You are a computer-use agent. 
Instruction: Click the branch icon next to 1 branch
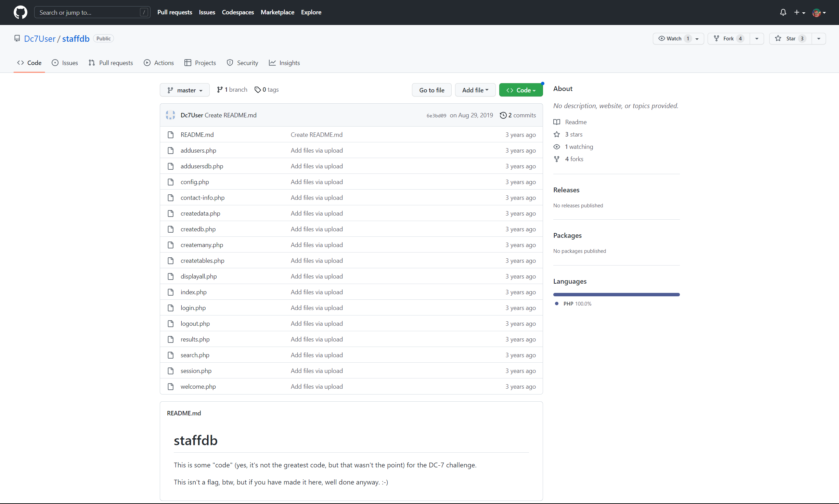220,90
